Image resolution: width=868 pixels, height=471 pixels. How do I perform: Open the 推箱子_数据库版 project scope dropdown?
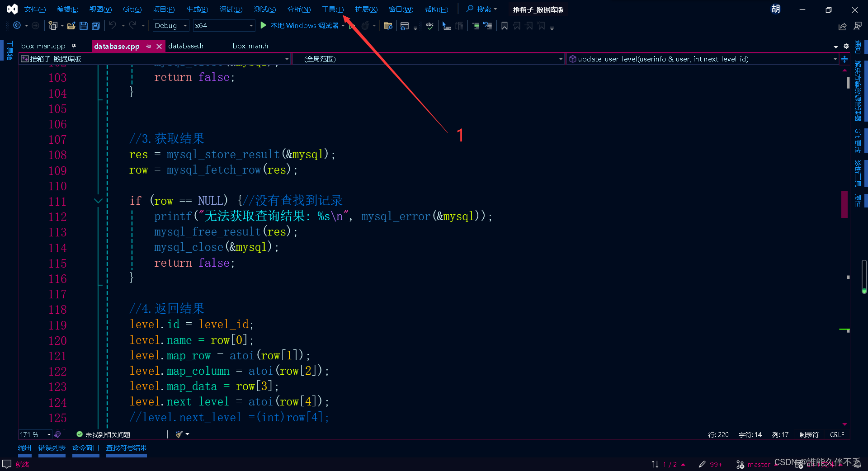pos(155,59)
